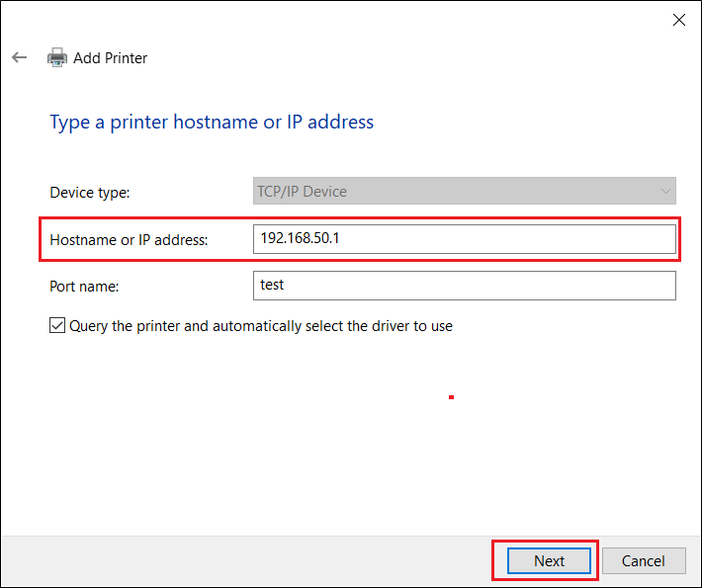702x588 pixels.
Task: Click the Port name field
Action: coord(465,286)
